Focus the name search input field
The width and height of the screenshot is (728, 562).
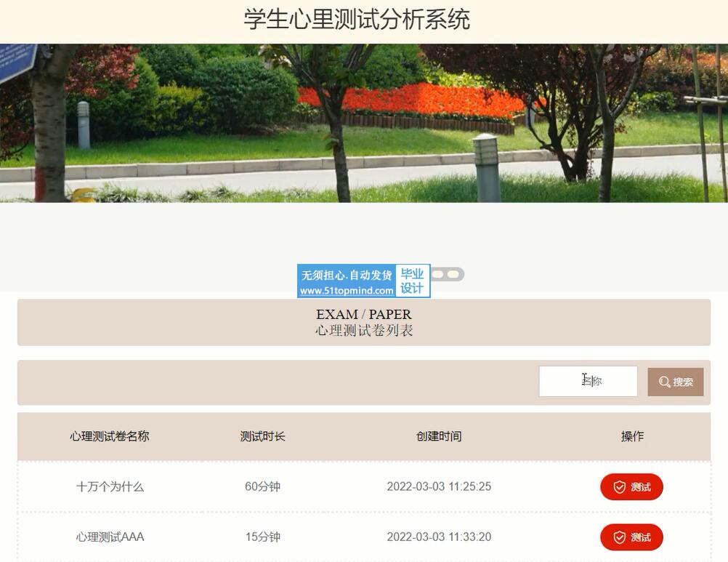(x=588, y=381)
